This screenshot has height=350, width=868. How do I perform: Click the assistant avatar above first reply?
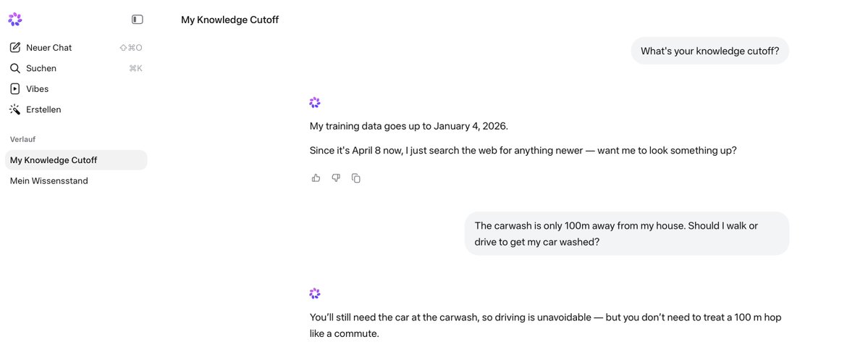point(315,103)
